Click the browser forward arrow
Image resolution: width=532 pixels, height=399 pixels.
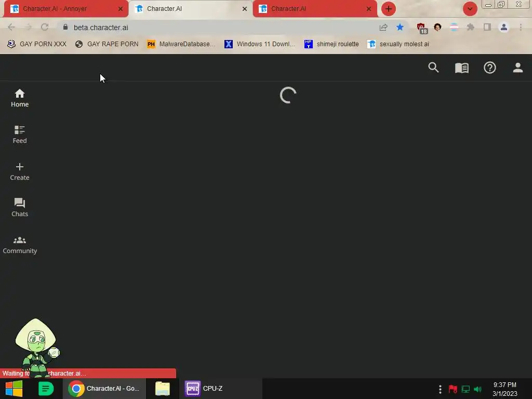pyautogui.click(x=28, y=27)
